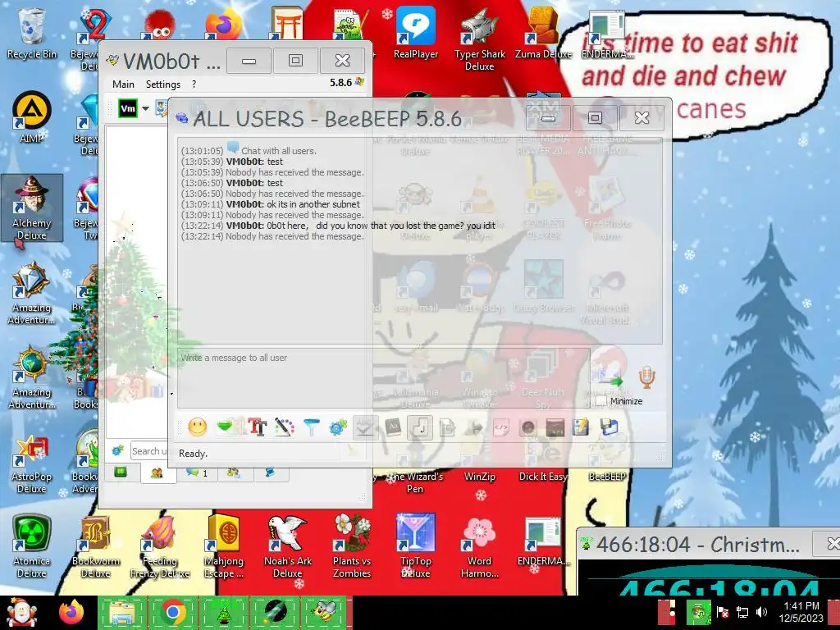The height and width of the screenshot is (630, 840).
Task: Open the emoticon picker in the BeeBEEP chat
Action: pyautogui.click(x=197, y=427)
